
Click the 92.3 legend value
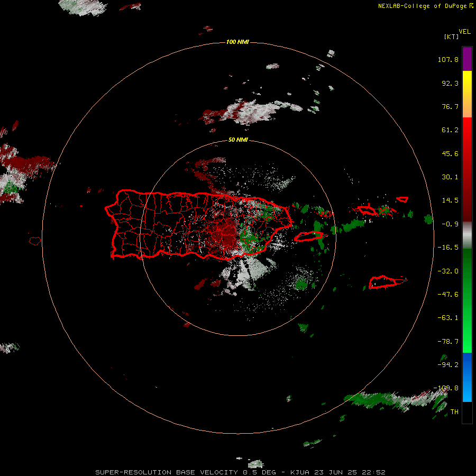[450, 83]
